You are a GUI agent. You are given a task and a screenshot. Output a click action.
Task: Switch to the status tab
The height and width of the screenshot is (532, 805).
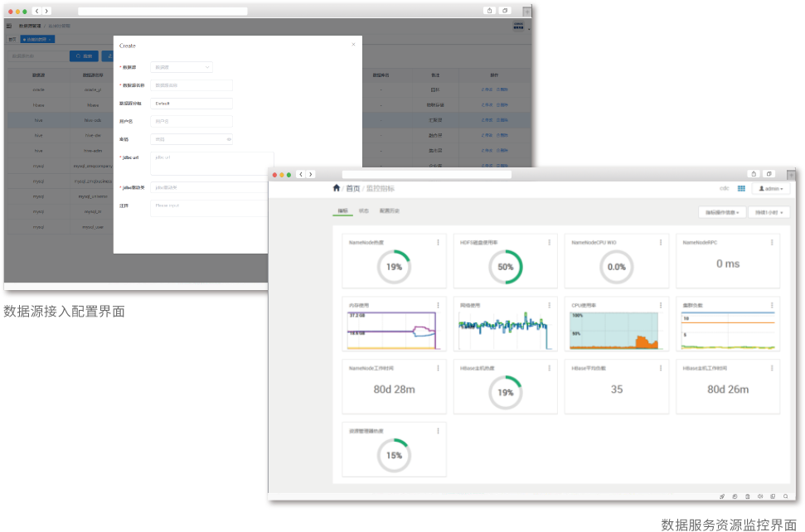click(x=364, y=211)
